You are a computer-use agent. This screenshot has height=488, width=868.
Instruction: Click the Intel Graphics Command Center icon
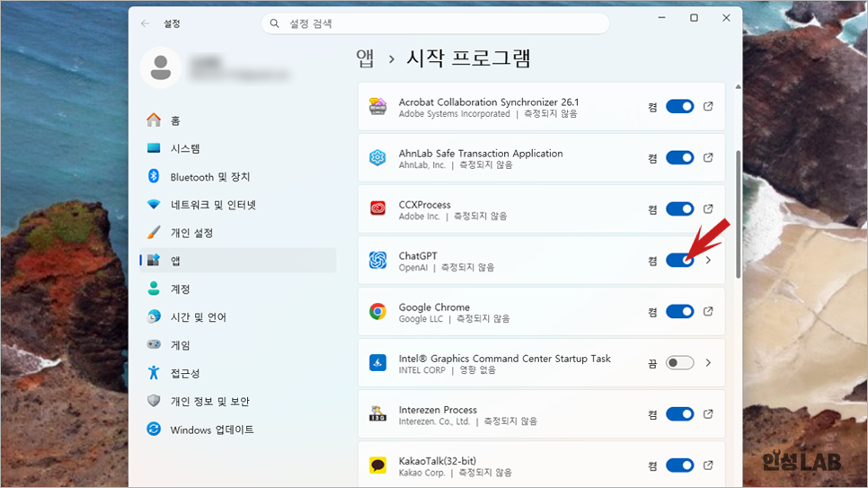click(x=377, y=363)
